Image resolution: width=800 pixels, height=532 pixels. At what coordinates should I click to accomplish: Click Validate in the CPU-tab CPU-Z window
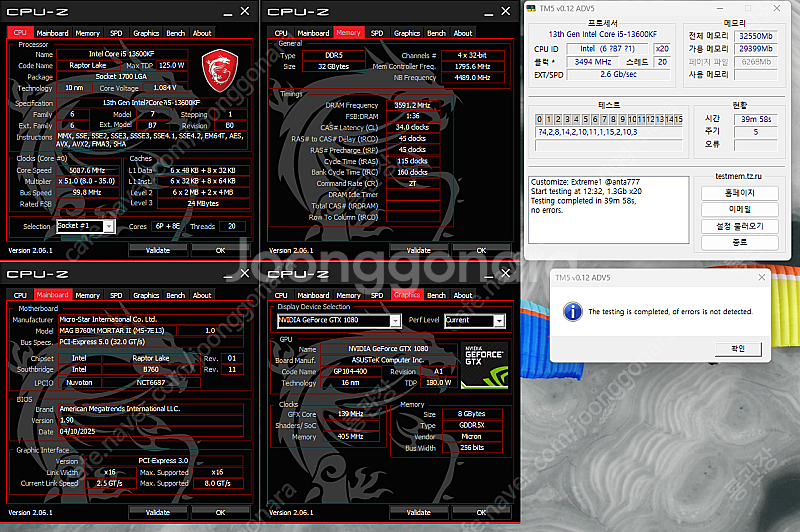(x=158, y=250)
